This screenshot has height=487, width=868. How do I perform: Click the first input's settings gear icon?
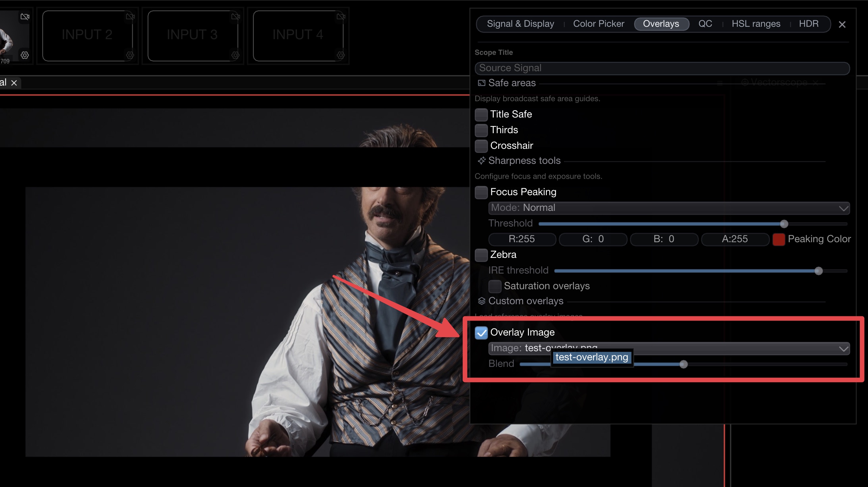coord(24,55)
